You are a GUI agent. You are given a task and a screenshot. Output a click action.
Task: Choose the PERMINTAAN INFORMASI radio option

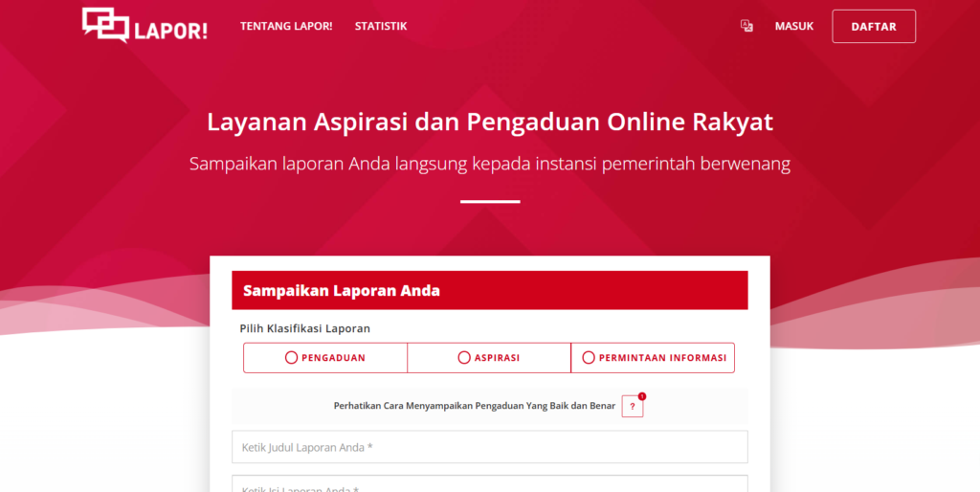tap(589, 358)
